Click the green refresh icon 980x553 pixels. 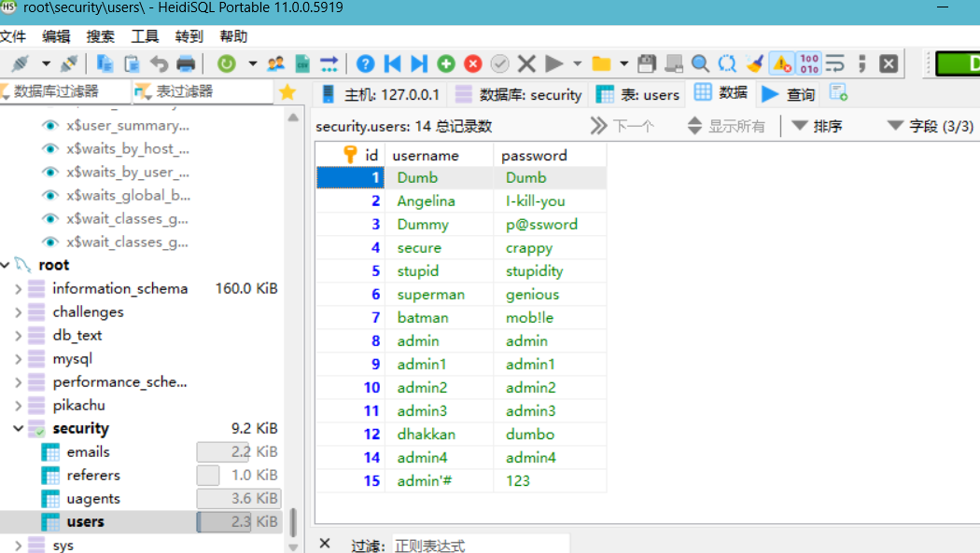[x=226, y=63]
